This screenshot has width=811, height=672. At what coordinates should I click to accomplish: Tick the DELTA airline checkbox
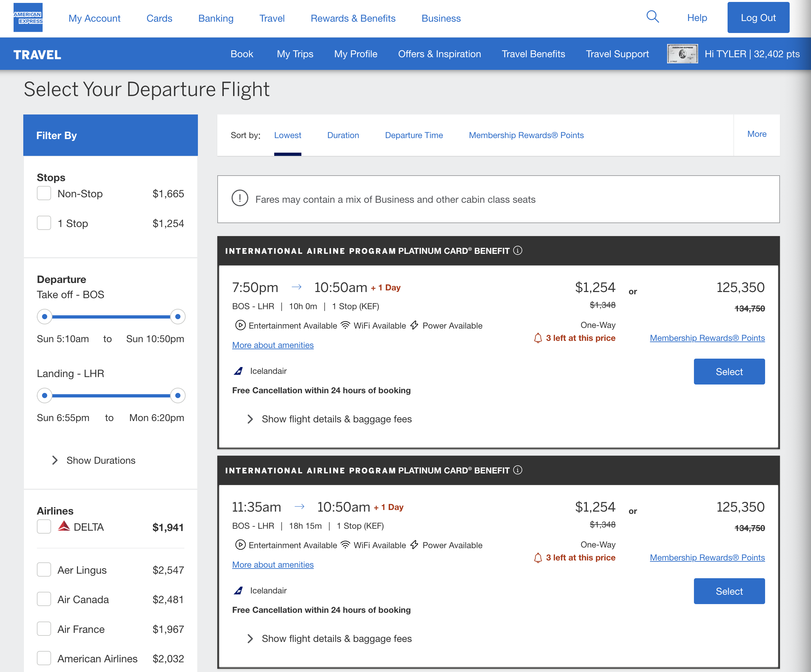(x=44, y=527)
